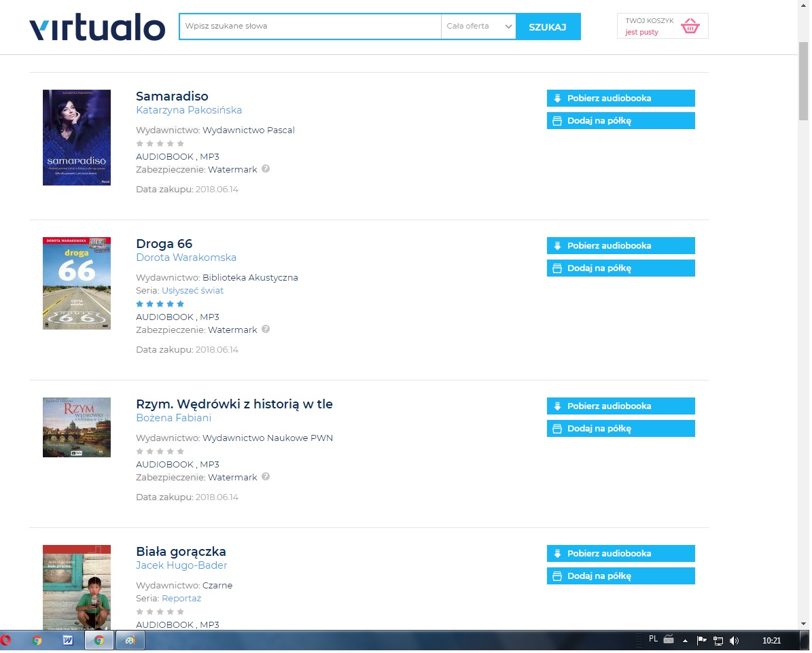Open Opera browser from the taskbar
Screen dimensions: 812x653
click(x=5, y=641)
